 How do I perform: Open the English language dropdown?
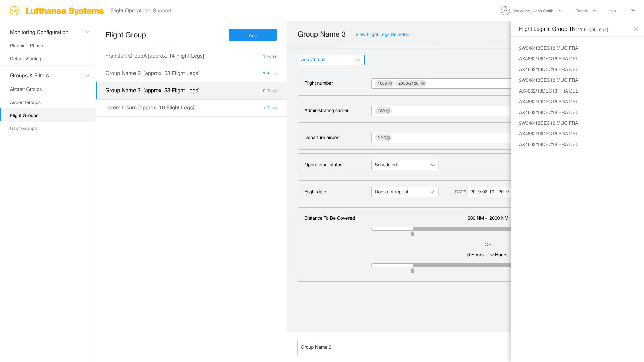585,11
